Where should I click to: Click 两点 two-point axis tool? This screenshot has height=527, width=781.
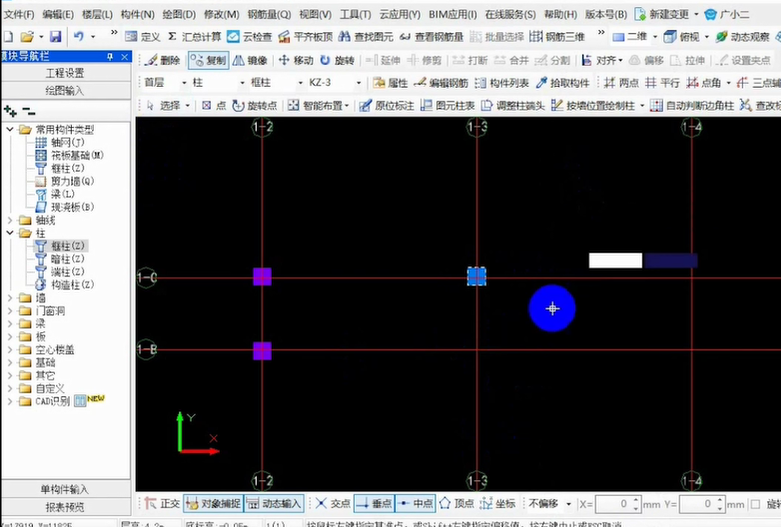621,83
